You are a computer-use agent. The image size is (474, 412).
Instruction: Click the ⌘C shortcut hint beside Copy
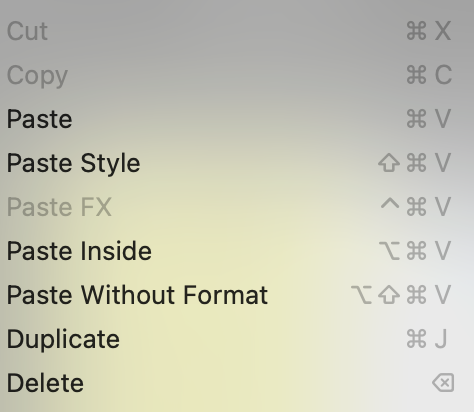click(429, 75)
